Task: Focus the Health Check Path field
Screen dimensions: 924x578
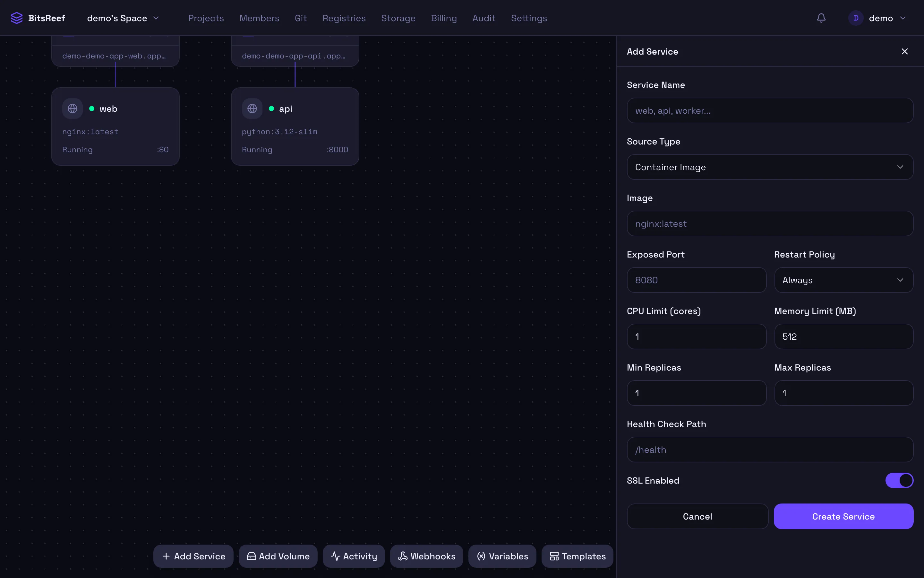Action: [770, 450]
